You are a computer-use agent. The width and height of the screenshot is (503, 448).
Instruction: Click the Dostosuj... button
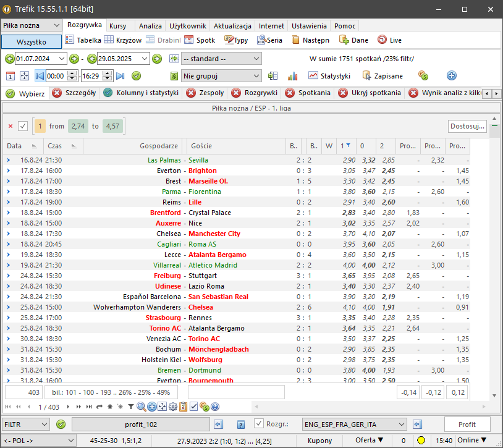(x=467, y=126)
